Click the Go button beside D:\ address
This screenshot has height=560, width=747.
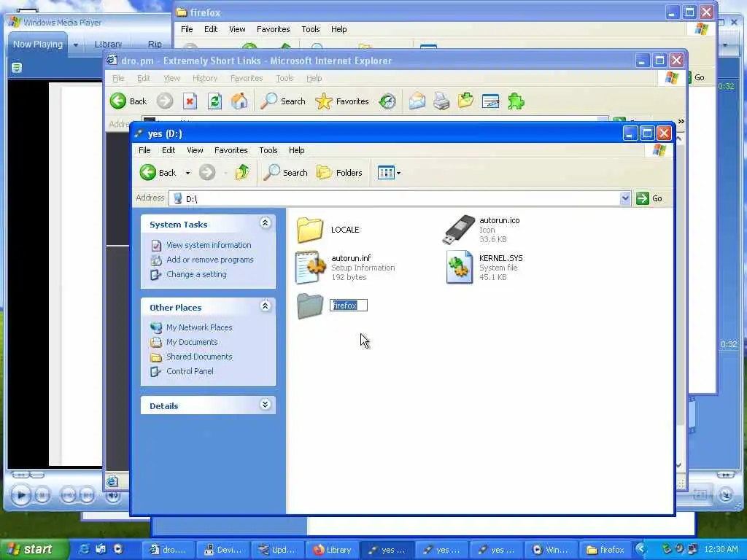pyautogui.click(x=649, y=198)
